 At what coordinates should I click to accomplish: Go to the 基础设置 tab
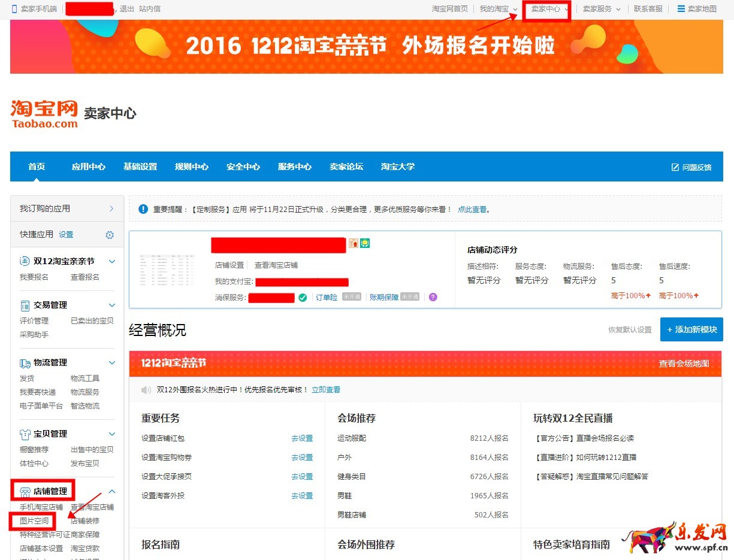[x=140, y=167]
